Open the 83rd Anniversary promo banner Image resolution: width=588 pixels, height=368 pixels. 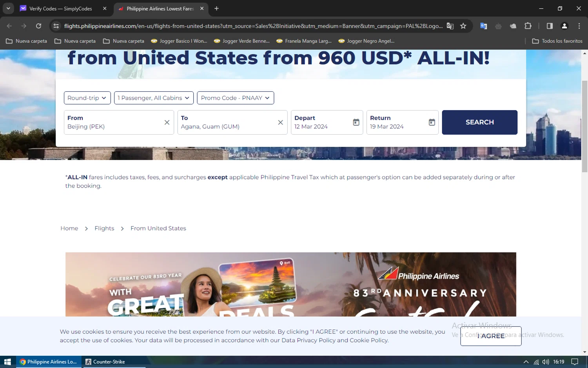click(291, 284)
